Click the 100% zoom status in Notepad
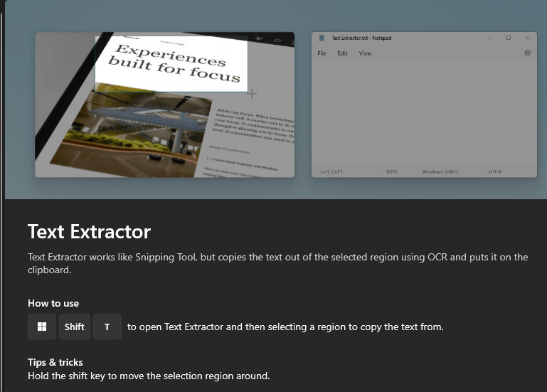Viewport: 547px width, 392px height. [391, 171]
